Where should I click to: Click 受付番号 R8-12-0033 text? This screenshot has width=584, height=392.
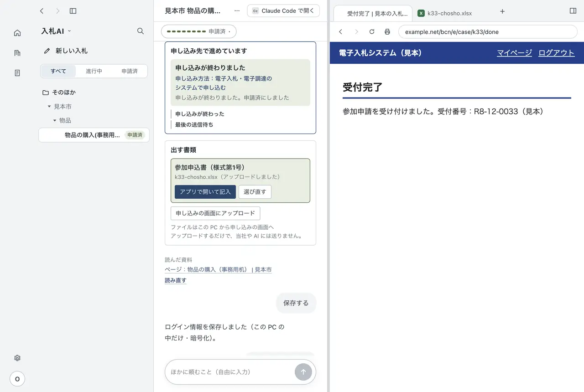(490, 111)
